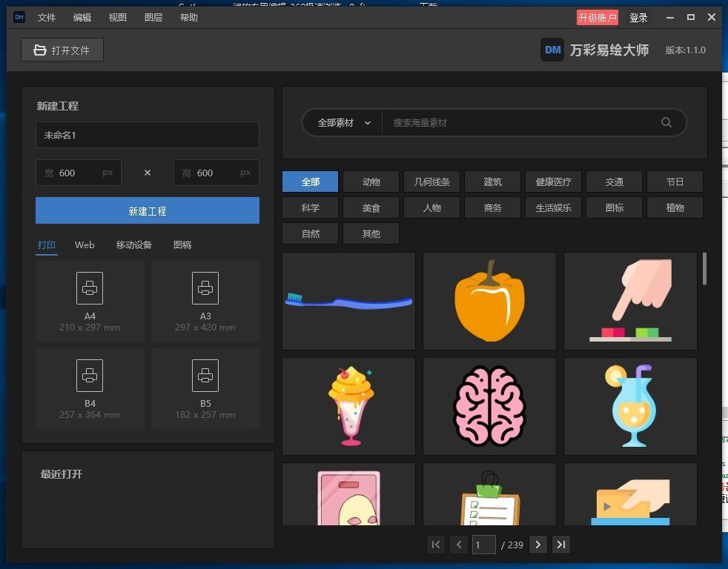Filter materials by 动物
The width and height of the screenshot is (728, 569).
pos(371,182)
